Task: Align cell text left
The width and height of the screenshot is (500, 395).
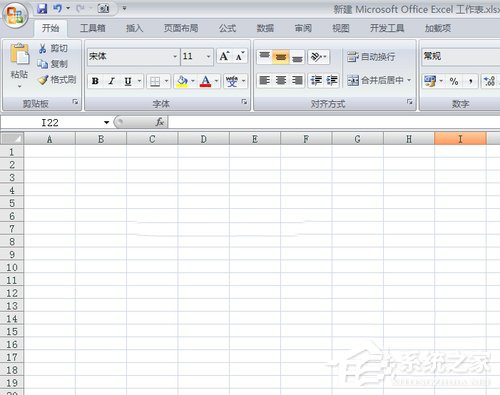Action: 264,80
